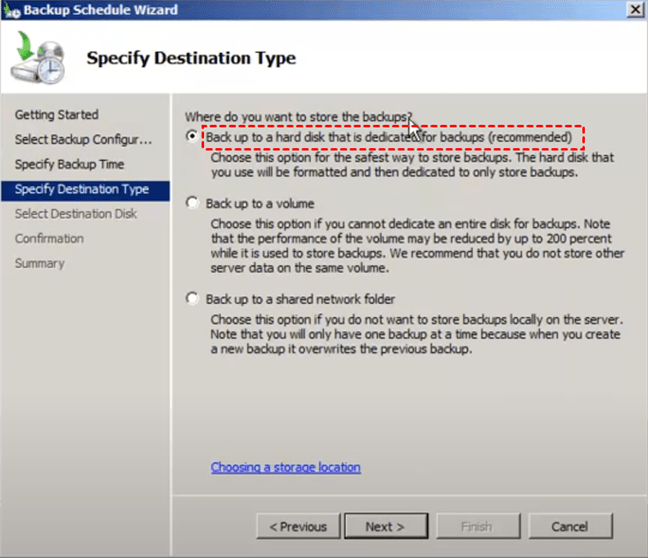Click Select Destination Disk step

click(x=76, y=214)
